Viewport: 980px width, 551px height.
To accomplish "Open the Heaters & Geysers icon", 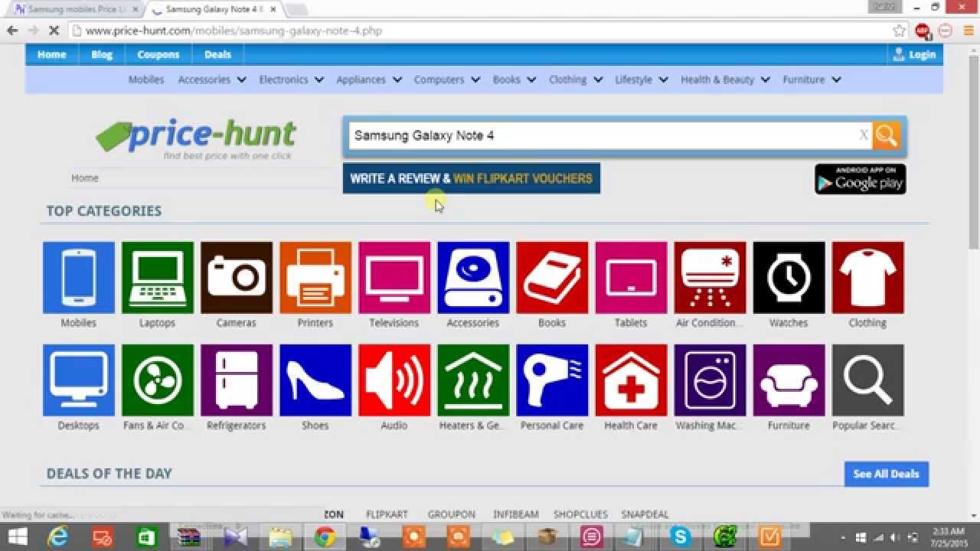I will click(473, 380).
